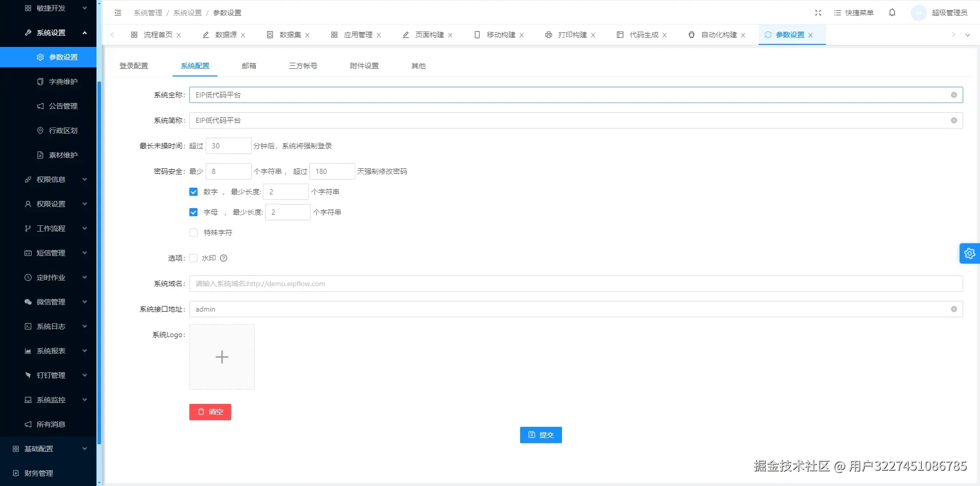Select 参数设置 in the sidebar
Image resolution: width=980 pixels, height=486 pixels.
[x=48, y=57]
